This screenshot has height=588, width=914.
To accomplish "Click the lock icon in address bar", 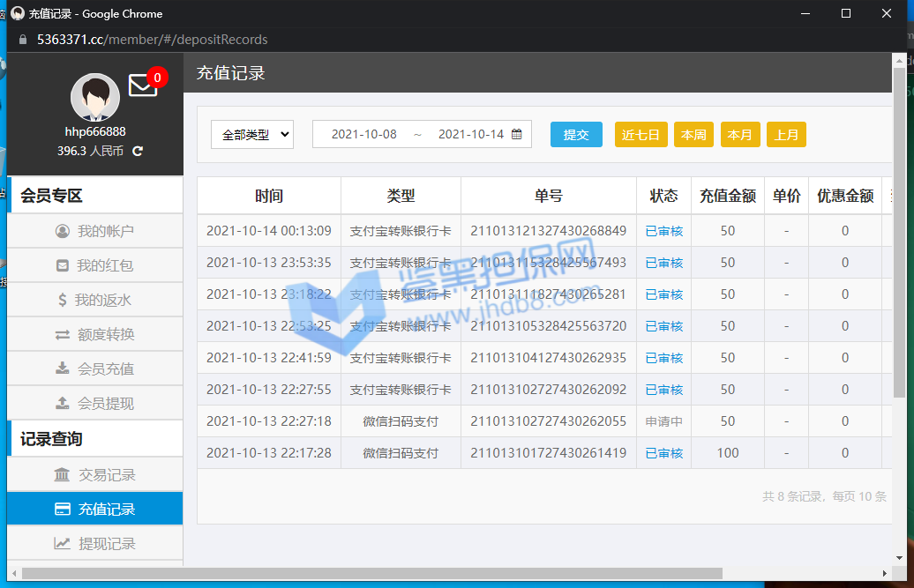I will (23, 40).
